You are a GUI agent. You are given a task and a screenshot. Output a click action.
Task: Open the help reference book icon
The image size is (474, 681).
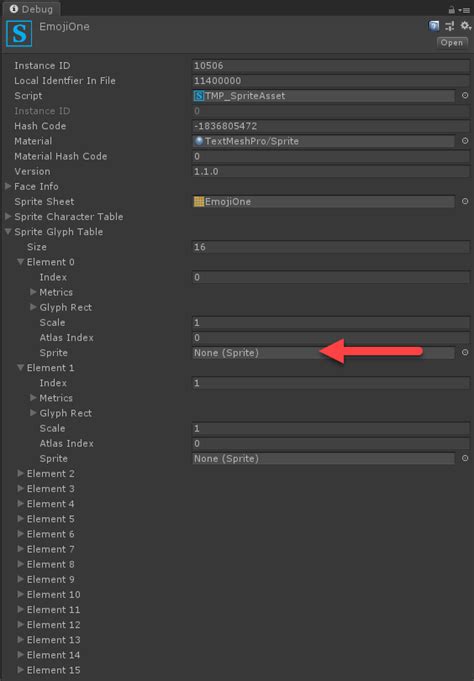433,26
